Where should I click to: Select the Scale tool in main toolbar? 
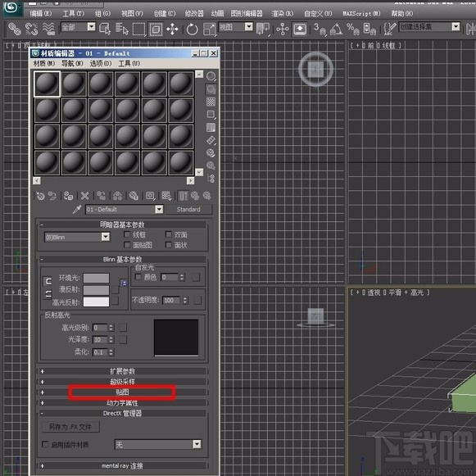pyautogui.click(x=209, y=29)
